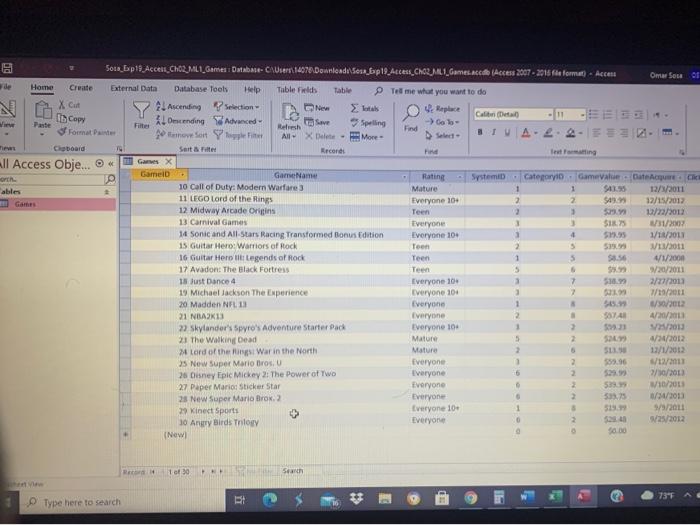Click the Find magnifier icon
Viewport: 700px width, 525px height.
pyautogui.click(x=411, y=113)
